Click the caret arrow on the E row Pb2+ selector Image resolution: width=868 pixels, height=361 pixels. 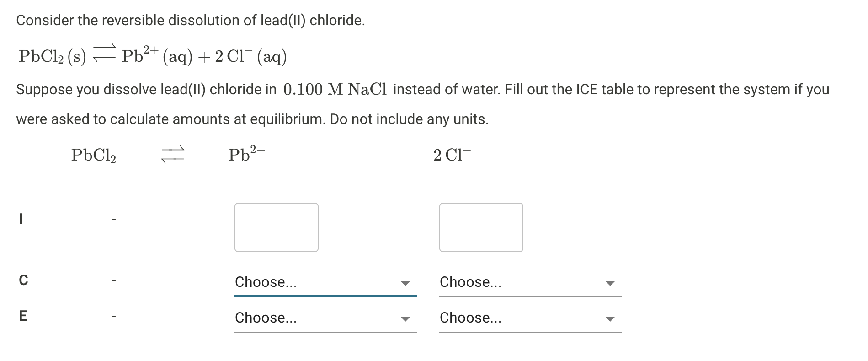click(x=406, y=319)
